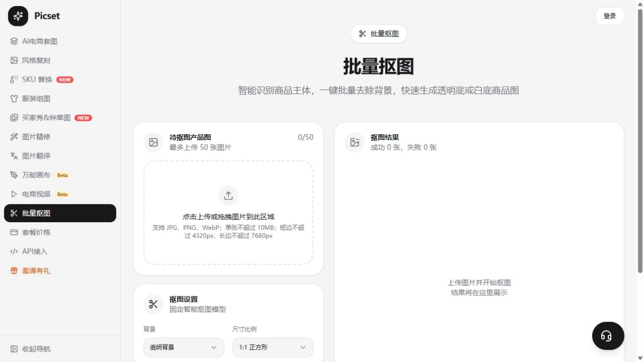Click the text 点击上传或拖拽图片到此区域
This screenshot has width=644, height=362.
228,217
